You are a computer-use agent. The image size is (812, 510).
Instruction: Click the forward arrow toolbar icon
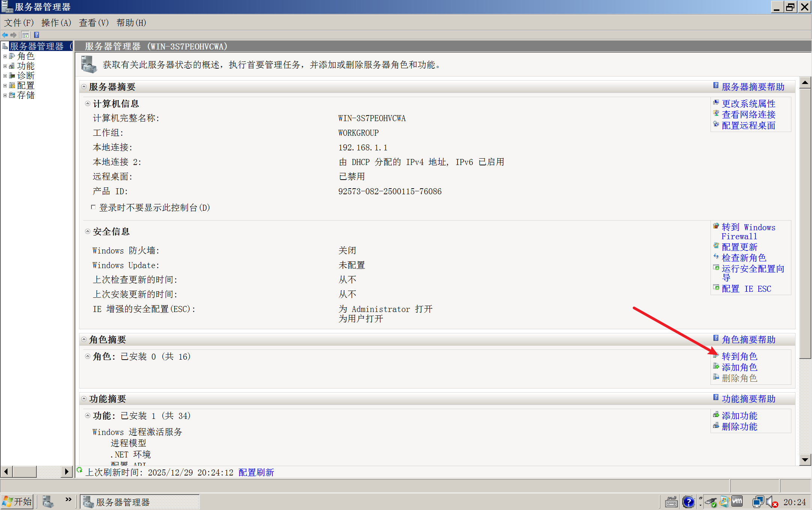13,35
